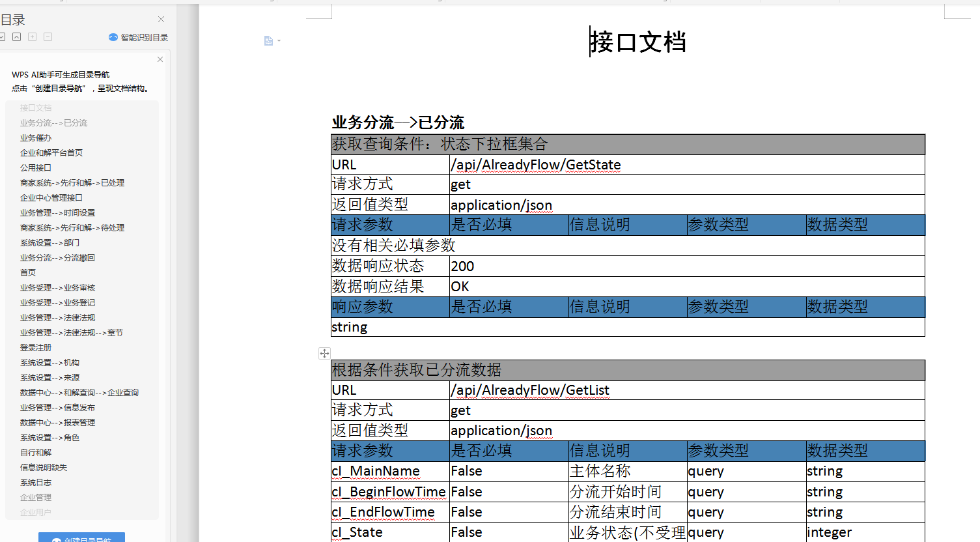The image size is (980, 542).
Task: Click the 创建目录导航 button at the bottom
Action: [81, 539]
